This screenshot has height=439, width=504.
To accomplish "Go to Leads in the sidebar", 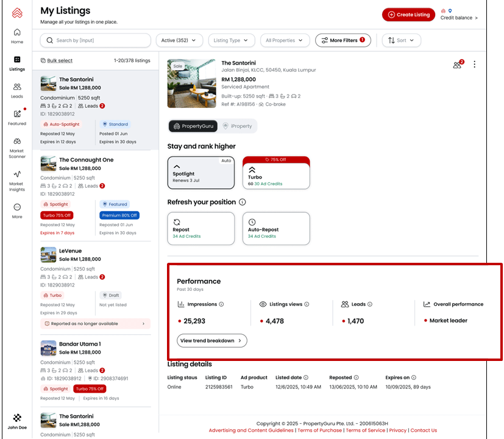I will [x=17, y=90].
